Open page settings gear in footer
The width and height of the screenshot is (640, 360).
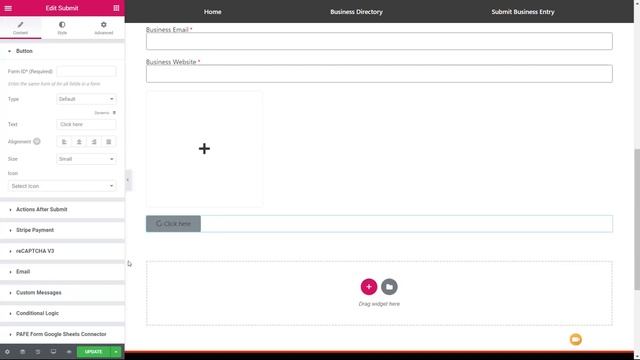(x=7, y=352)
